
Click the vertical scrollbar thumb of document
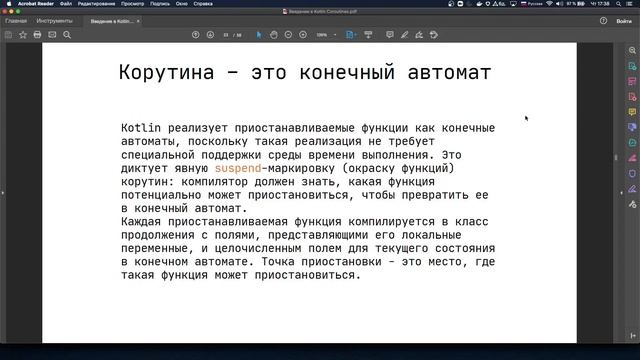click(x=616, y=158)
